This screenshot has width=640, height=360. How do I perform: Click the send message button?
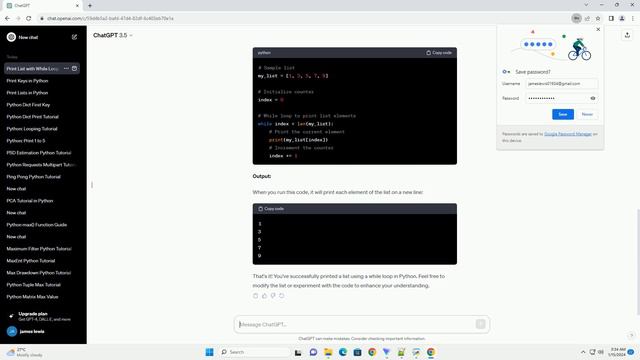480,324
